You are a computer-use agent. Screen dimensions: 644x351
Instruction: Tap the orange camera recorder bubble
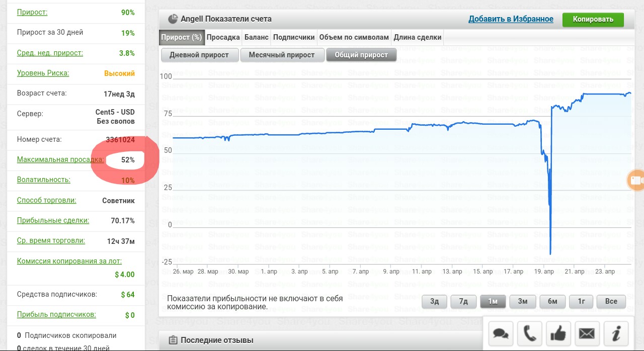pyautogui.click(x=636, y=180)
